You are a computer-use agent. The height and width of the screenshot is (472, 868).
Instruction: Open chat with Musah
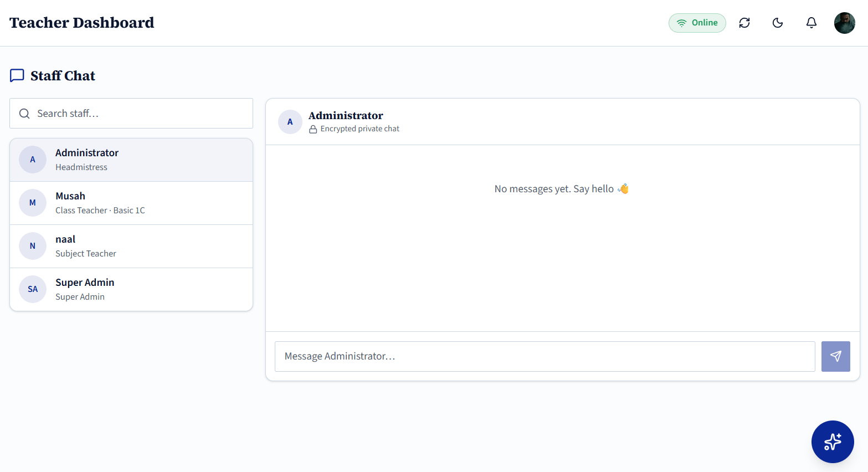coord(131,203)
